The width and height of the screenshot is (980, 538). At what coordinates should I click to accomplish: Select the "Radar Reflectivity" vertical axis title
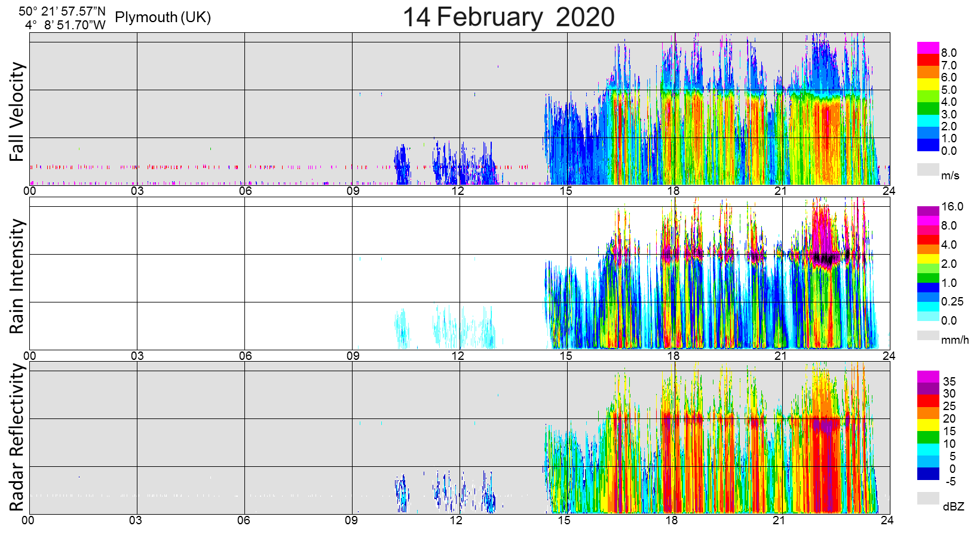tap(17, 437)
